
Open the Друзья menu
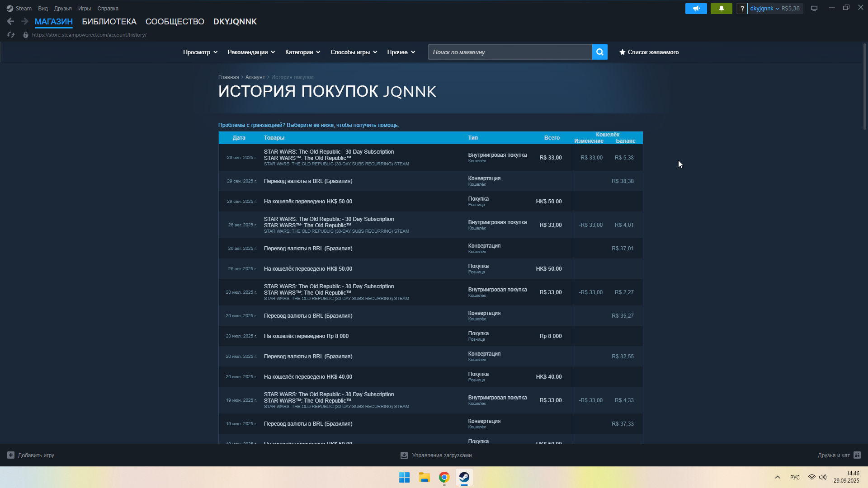click(63, 9)
